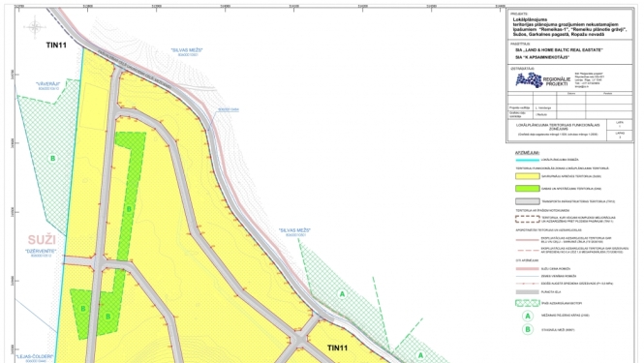Click the TIN11 label near the bottom intersection

click(337, 348)
